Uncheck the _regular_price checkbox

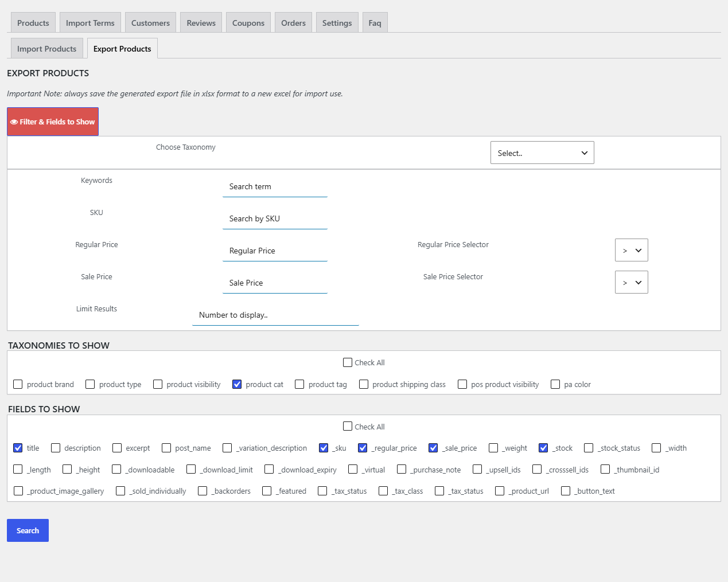point(363,448)
